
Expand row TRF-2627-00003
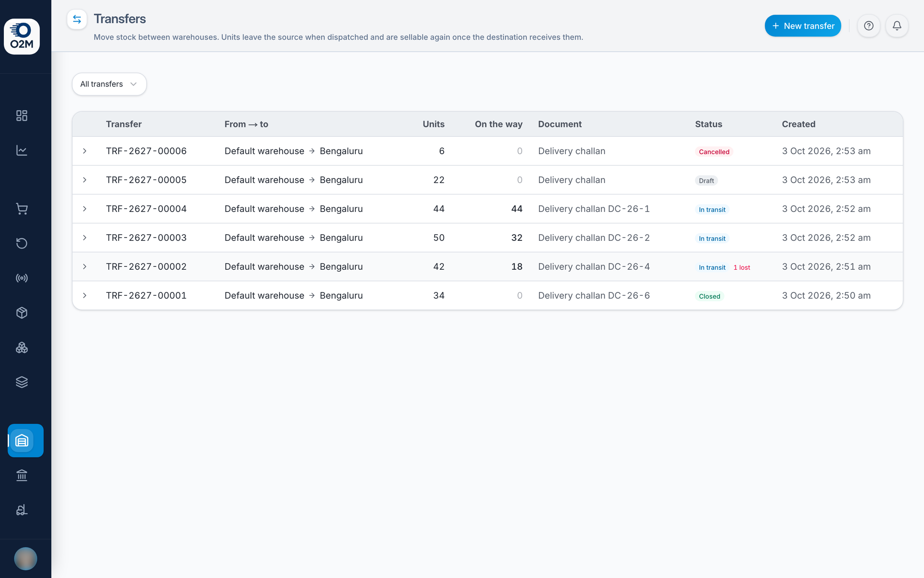pos(85,237)
